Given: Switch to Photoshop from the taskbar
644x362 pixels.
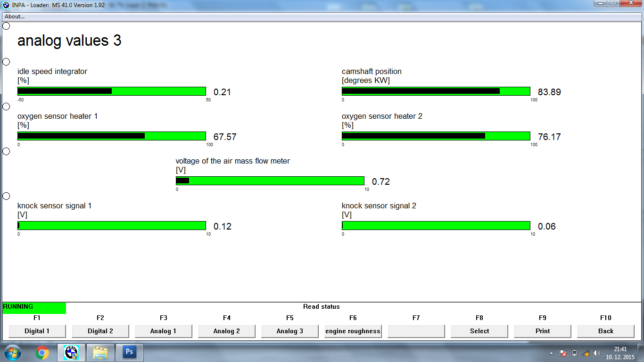Looking at the screenshot, I should tap(129, 353).
